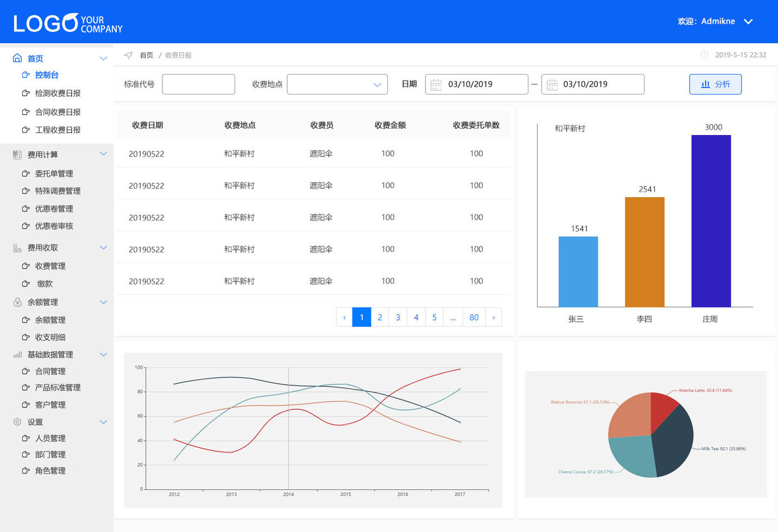The height and width of the screenshot is (532, 778).
Task: Go to pagination page 4
Action: pyautogui.click(x=416, y=317)
